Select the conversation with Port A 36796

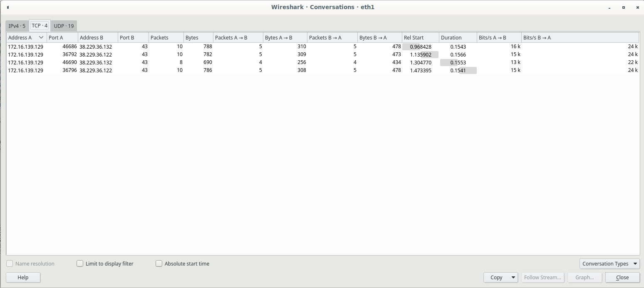point(323,70)
